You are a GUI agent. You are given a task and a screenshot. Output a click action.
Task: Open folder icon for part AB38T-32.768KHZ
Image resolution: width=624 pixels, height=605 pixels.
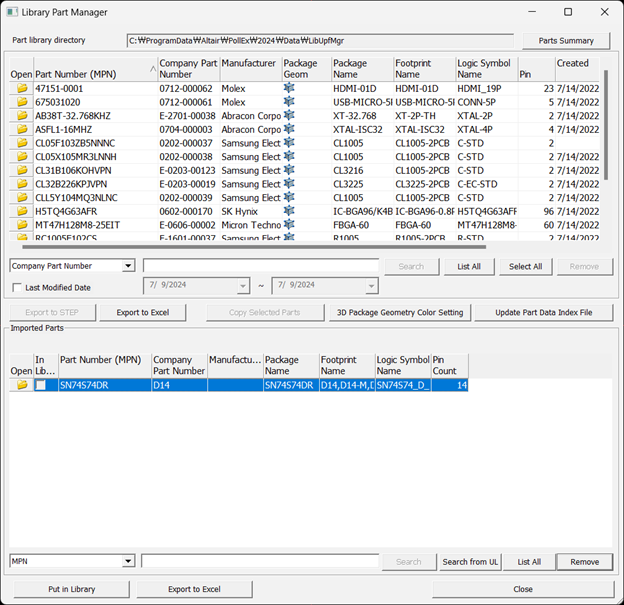pyautogui.click(x=21, y=115)
